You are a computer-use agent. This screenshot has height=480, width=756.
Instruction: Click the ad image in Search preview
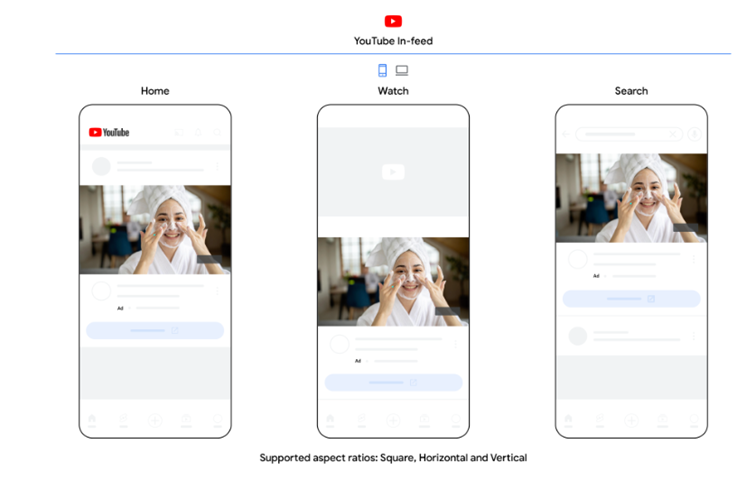coord(631,197)
